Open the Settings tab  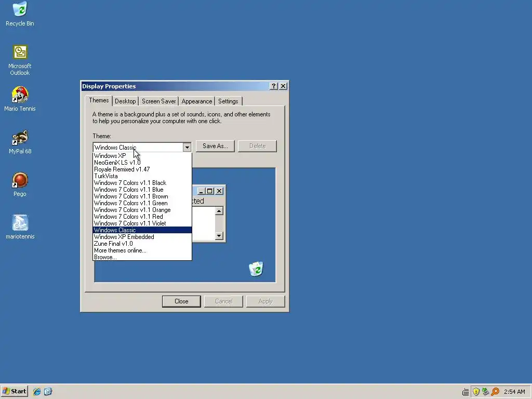[x=228, y=101]
